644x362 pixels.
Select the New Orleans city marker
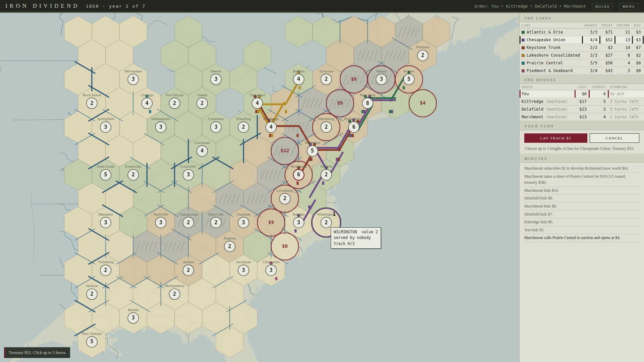pyautogui.click(x=92, y=342)
